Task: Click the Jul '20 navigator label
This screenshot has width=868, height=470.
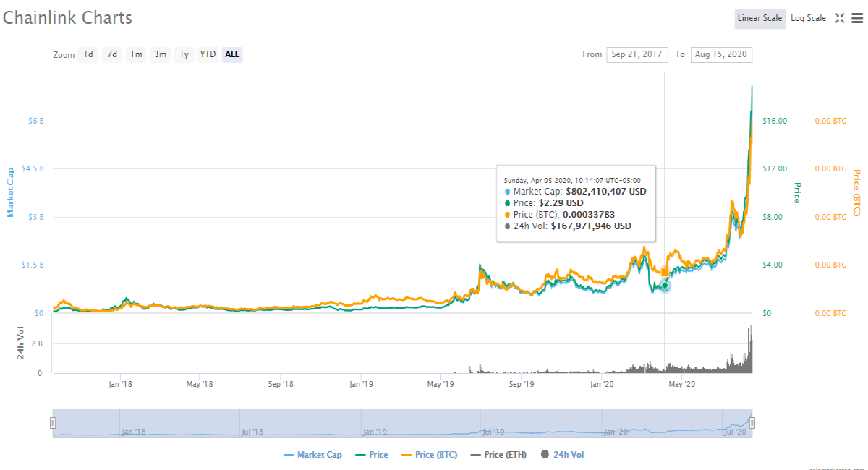Action: 735,432
